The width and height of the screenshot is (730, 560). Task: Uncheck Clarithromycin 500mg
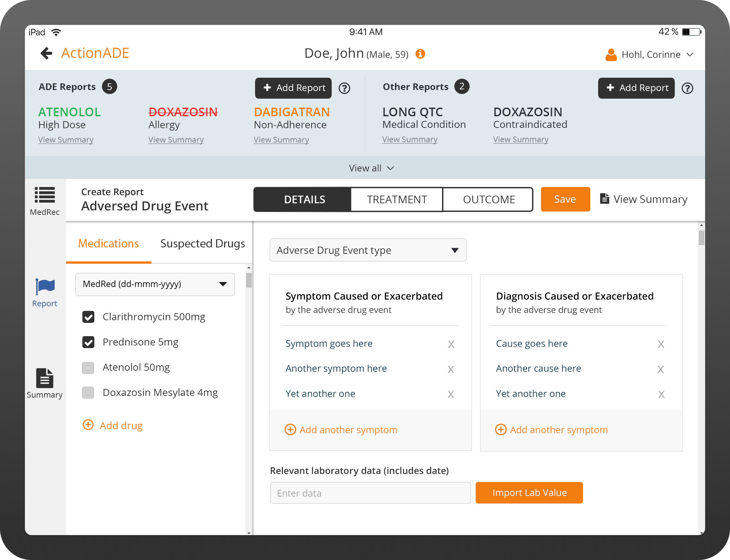coord(88,317)
